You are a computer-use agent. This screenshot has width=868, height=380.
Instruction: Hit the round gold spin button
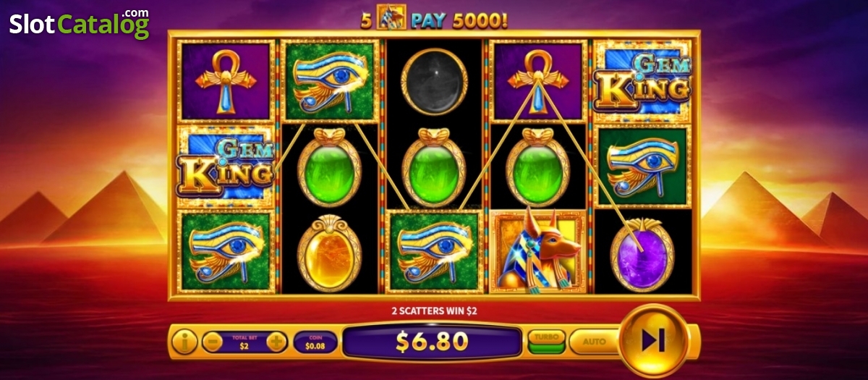tap(654, 340)
